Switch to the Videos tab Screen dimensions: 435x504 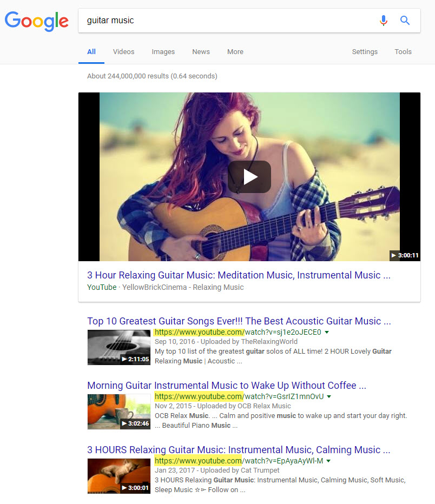point(123,52)
